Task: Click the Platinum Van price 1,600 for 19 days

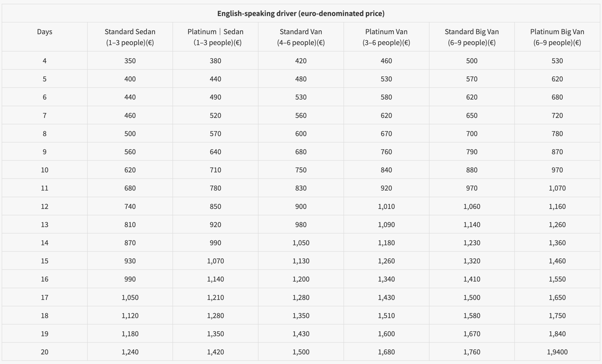Action: [386, 333]
